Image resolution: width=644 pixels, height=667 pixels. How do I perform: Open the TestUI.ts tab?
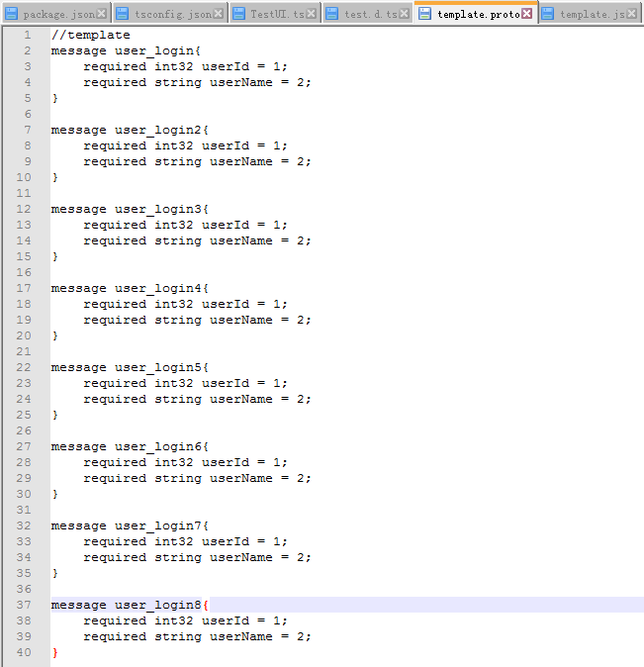point(275,14)
